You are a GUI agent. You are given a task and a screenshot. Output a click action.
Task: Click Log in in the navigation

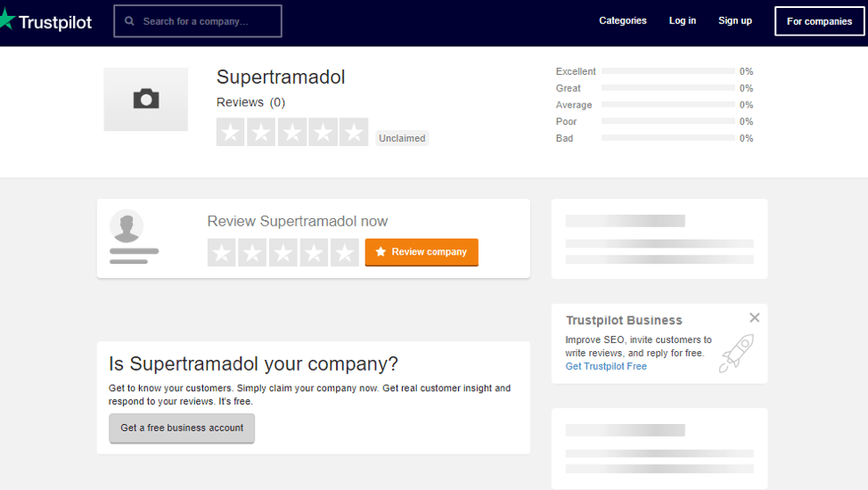[x=683, y=20]
